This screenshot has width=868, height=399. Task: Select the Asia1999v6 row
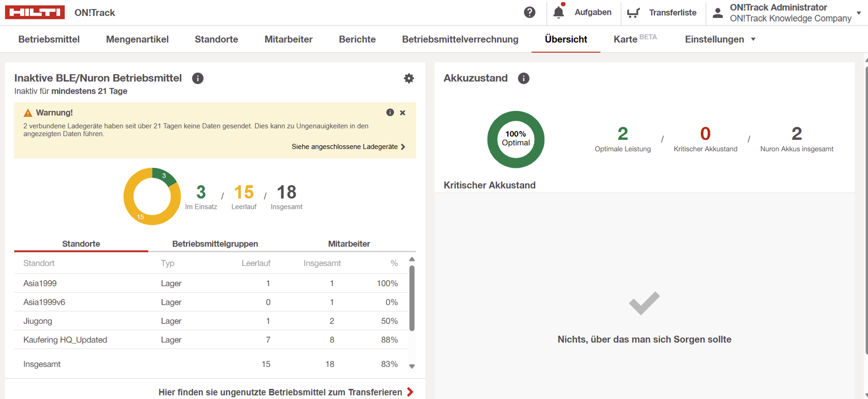211,302
